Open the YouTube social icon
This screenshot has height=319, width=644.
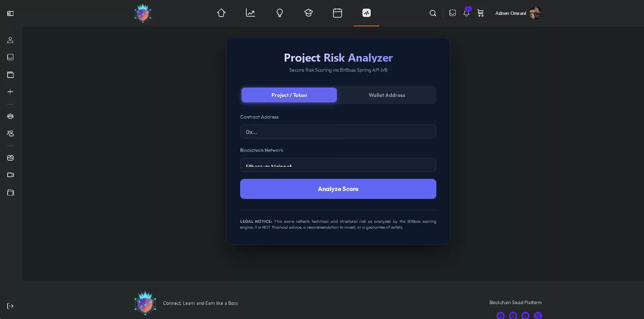[525, 315]
